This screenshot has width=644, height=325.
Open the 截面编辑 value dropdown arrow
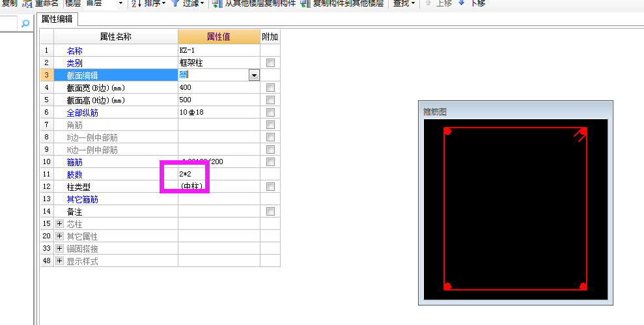[x=254, y=75]
